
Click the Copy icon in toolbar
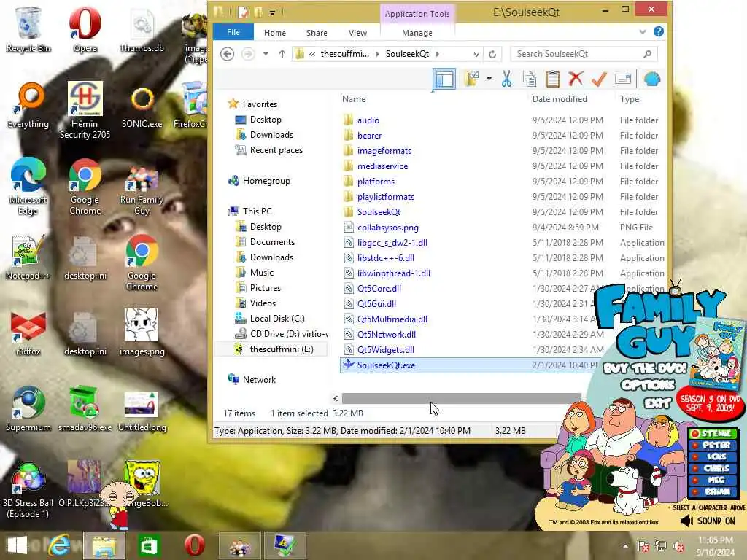click(530, 79)
